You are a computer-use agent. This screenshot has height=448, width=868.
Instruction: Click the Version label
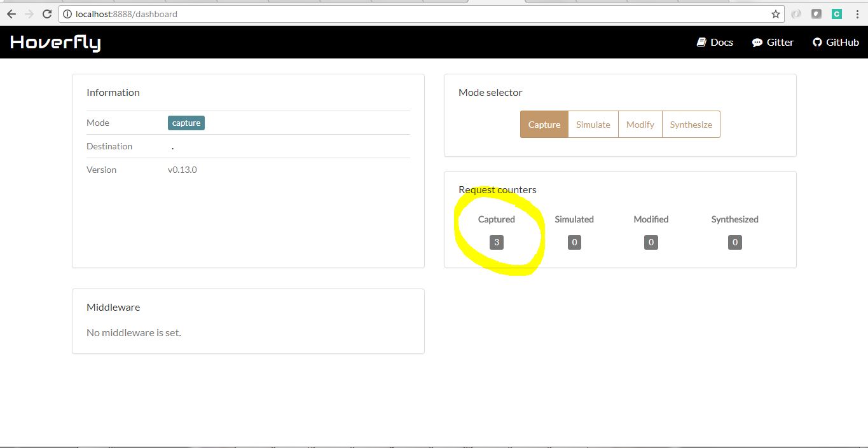click(x=102, y=170)
